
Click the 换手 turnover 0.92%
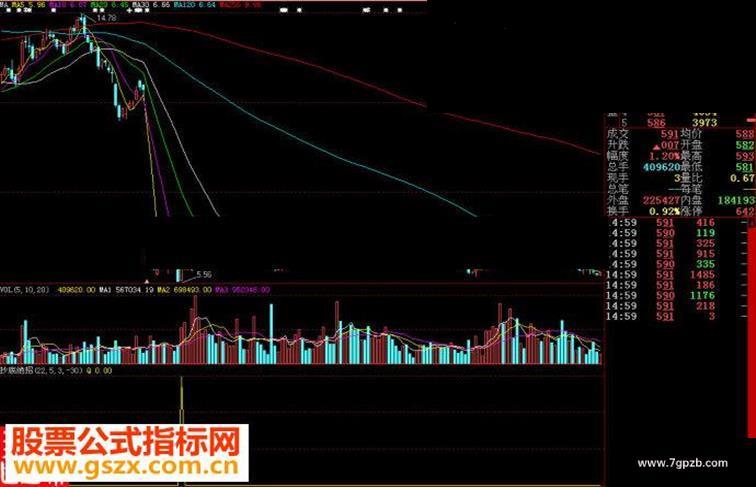[664, 211]
